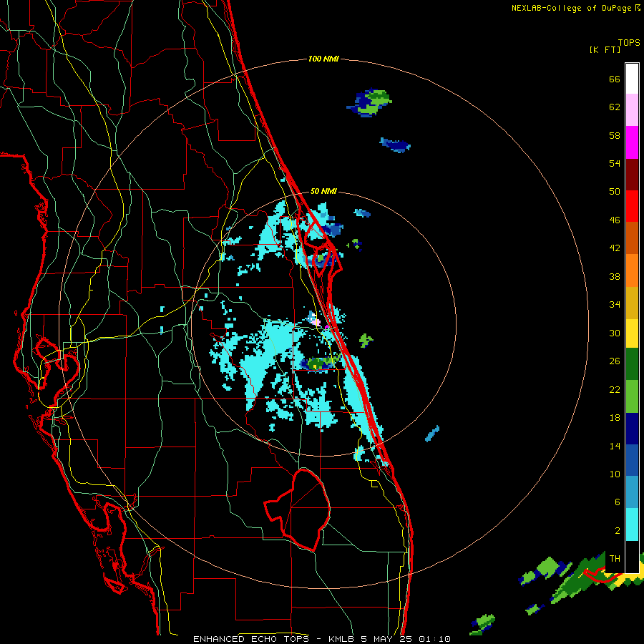The height and width of the screenshot is (644, 644).
Task: Choose the navy blue legend swatch
Action: pos(632,429)
